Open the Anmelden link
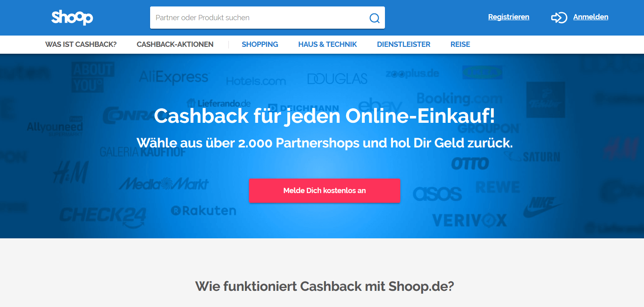The width and height of the screenshot is (644, 307). click(x=590, y=17)
